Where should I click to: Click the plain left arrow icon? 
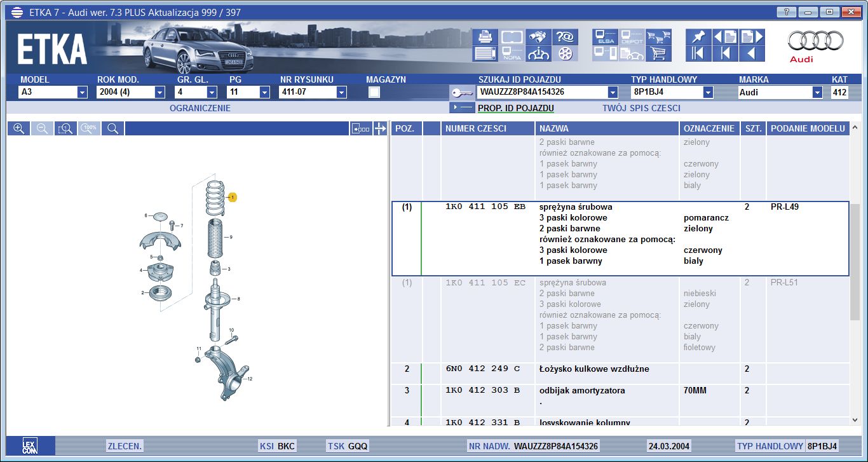tap(752, 53)
